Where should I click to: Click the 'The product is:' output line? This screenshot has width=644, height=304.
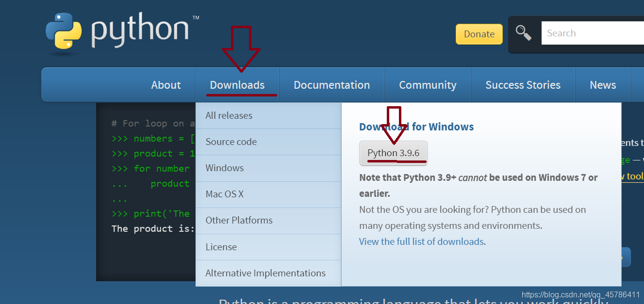pyautogui.click(x=153, y=228)
